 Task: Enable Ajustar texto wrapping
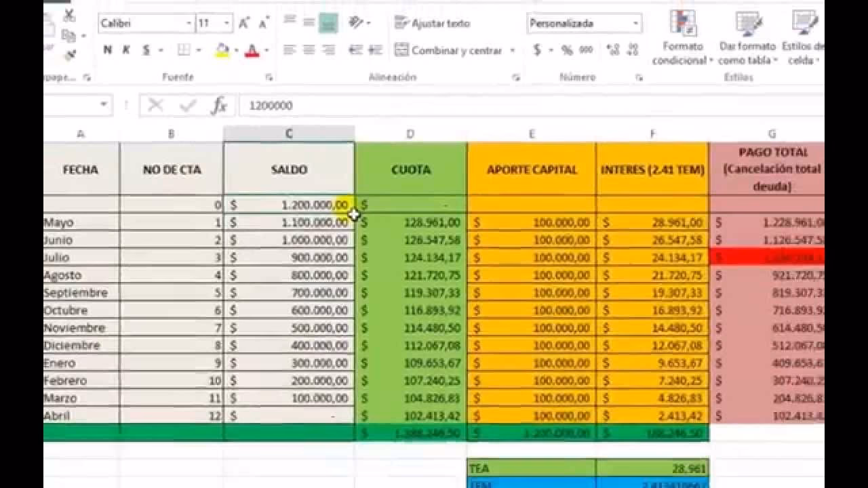[434, 22]
